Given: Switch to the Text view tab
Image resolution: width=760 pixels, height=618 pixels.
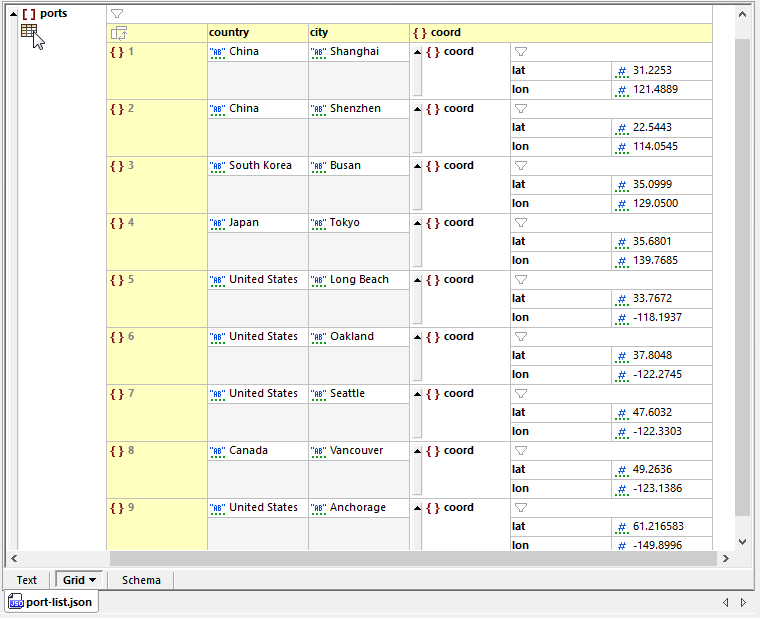Looking at the screenshot, I should 27,580.
